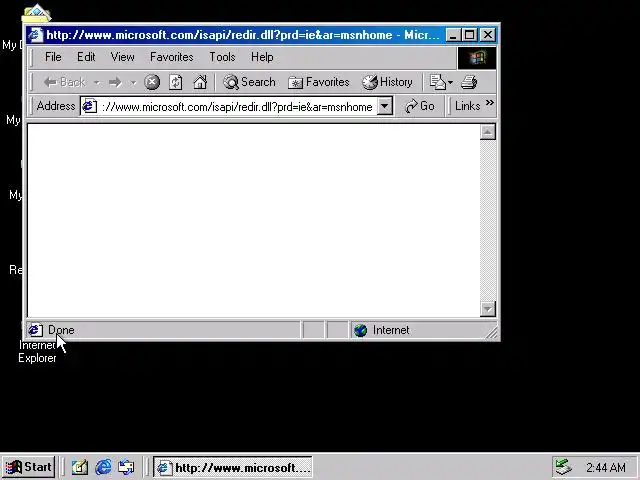The image size is (640, 480).
Task: Maximize the Internet Explorer window
Action: click(x=469, y=35)
